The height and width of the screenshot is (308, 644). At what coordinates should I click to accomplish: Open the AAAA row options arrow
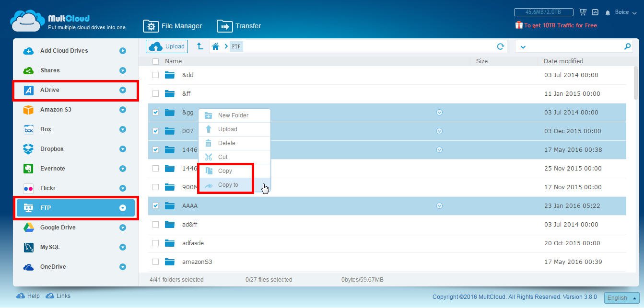coord(439,205)
